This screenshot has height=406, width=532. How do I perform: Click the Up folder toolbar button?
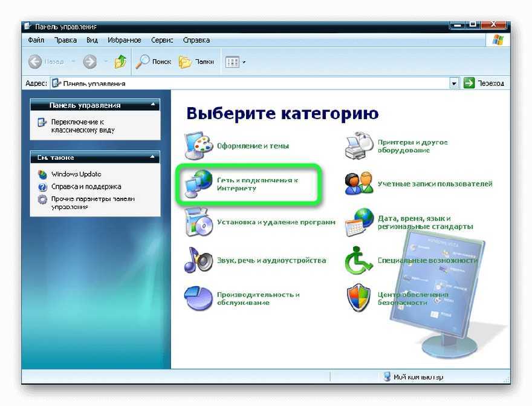(121, 61)
